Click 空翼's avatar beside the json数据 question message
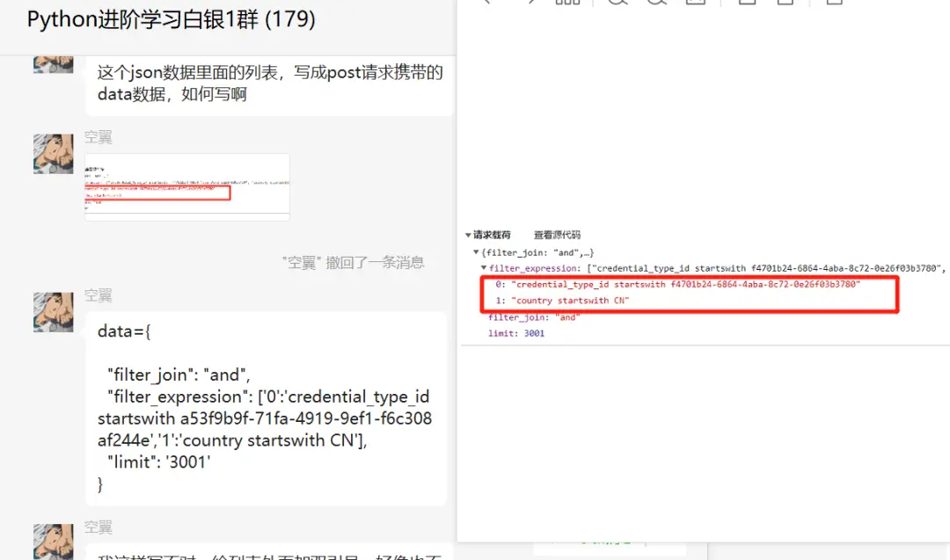 click(x=54, y=64)
